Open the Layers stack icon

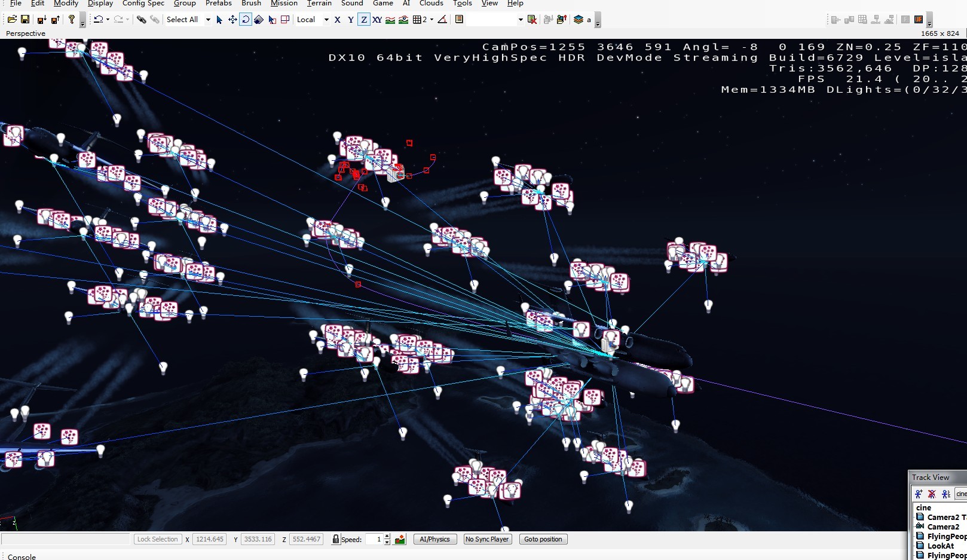pos(578,20)
